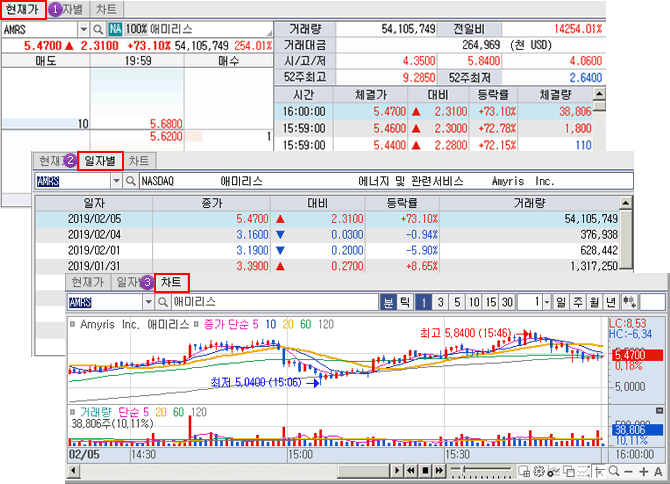Click the dotted range chart icon in bottom toolbar
The height and width of the screenshot is (484, 670).
click(x=584, y=472)
